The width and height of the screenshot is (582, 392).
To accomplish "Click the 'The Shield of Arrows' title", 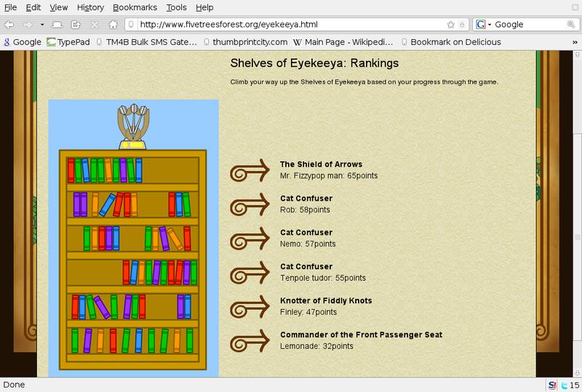I will [x=321, y=164].
